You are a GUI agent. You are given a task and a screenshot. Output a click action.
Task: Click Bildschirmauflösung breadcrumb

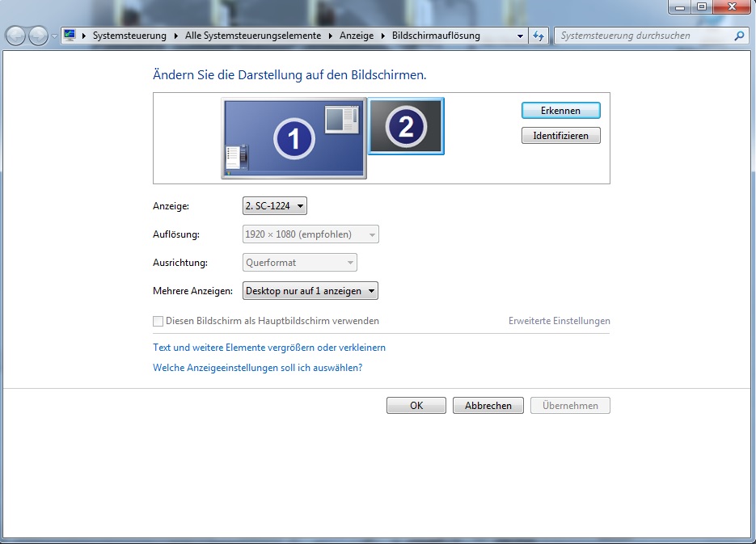(436, 36)
